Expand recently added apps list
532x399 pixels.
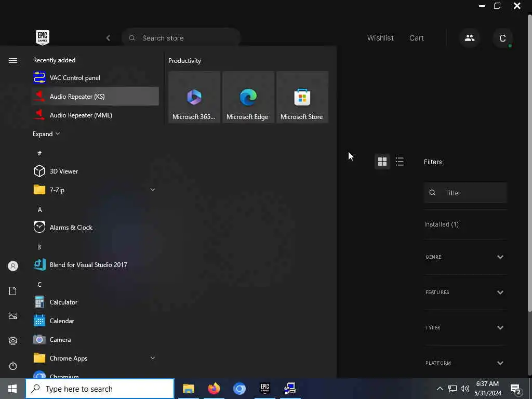(x=46, y=134)
